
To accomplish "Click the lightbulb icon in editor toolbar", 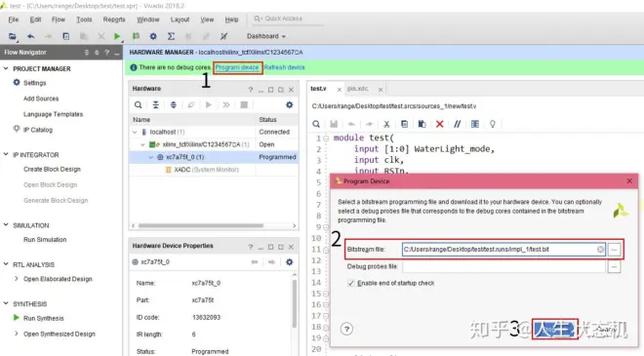I will click(x=493, y=124).
